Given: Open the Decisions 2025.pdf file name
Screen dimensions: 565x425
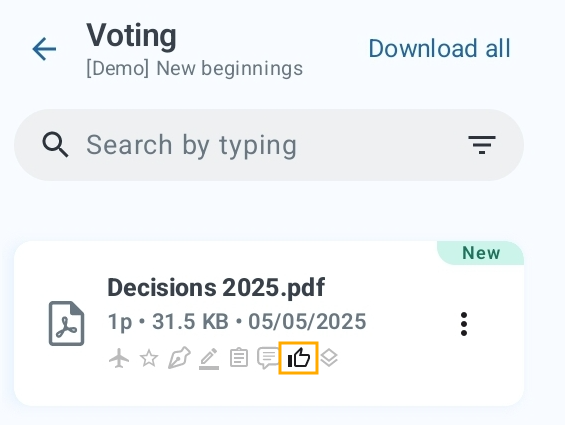Looking at the screenshot, I should (x=216, y=287).
